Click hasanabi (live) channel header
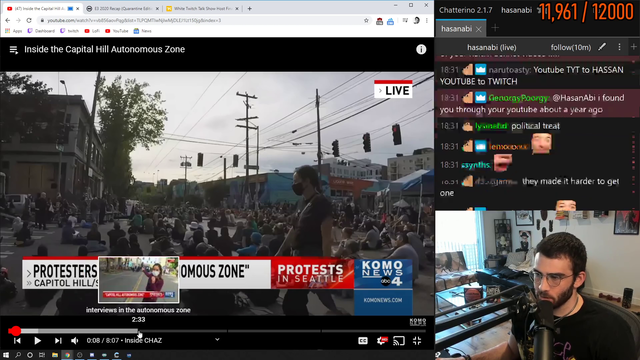Image resolution: width=640 pixels, height=360 pixels. click(491, 47)
